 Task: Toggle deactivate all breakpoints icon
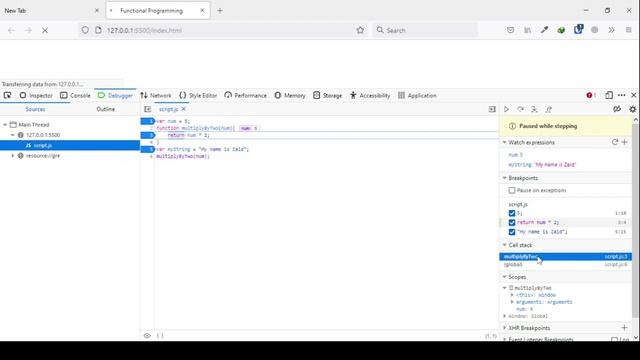click(617, 109)
